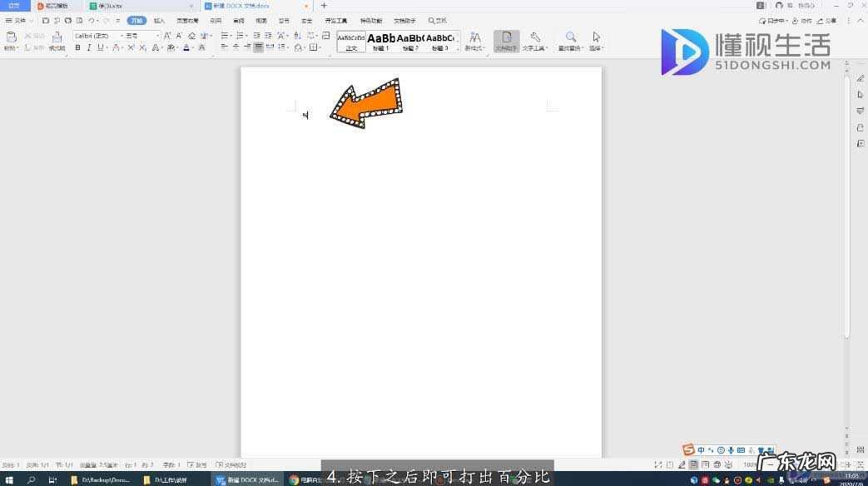This screenshot has width=868, height=486.
Task: Click the Format Painter icon
Action: (x=57, y=37)
